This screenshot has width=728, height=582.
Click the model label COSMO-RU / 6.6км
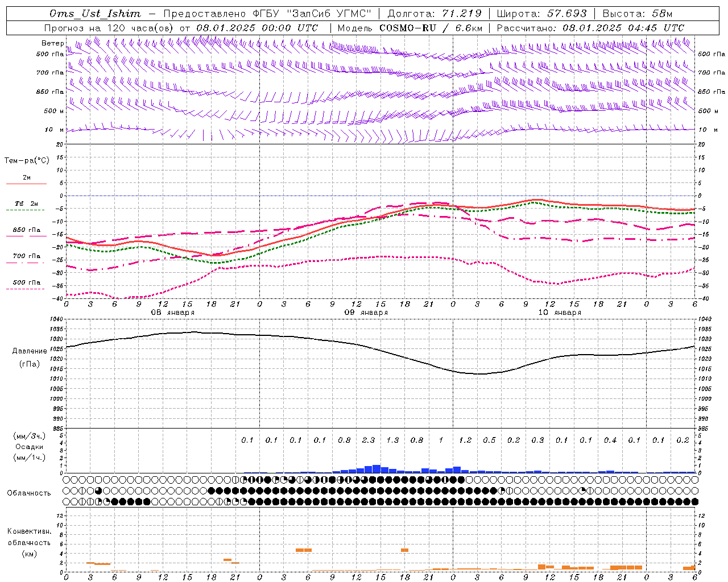(x=431, y=28)
